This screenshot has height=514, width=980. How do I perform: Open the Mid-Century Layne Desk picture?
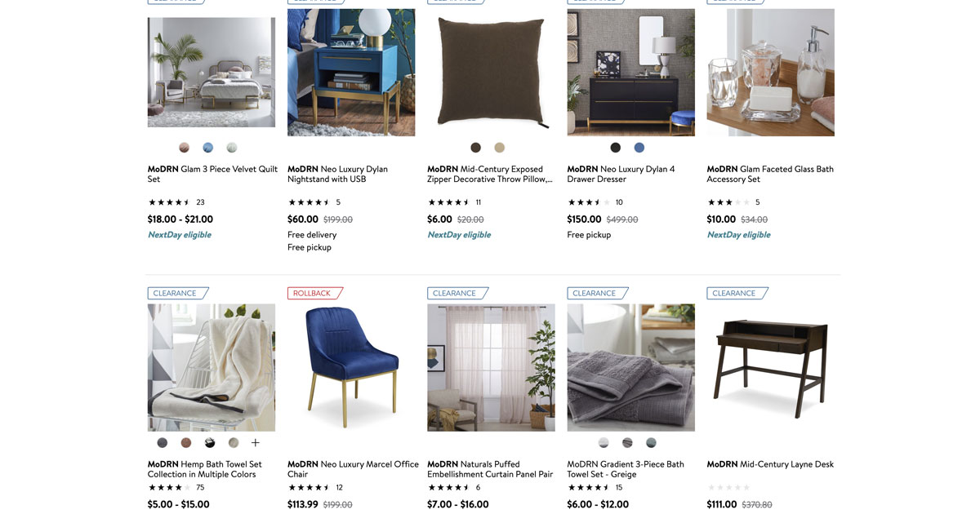coord(771,368)
